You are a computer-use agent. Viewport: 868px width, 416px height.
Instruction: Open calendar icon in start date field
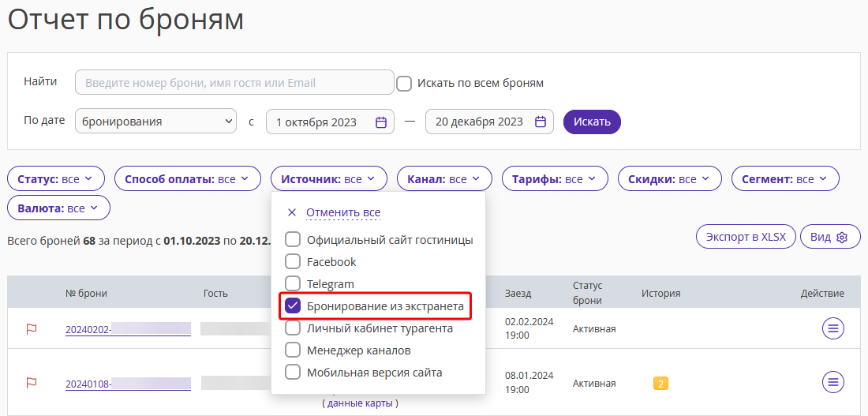(x=381, y=122)
